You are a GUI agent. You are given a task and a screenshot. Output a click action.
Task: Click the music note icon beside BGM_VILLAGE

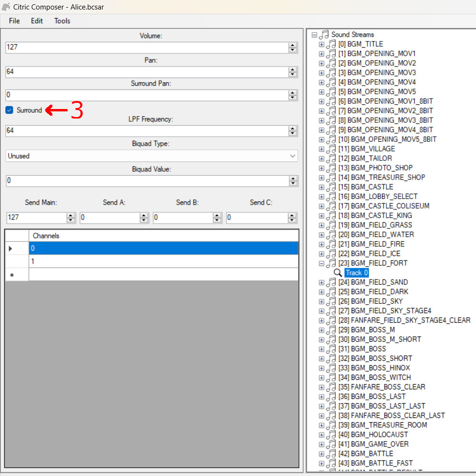[331, 149]
